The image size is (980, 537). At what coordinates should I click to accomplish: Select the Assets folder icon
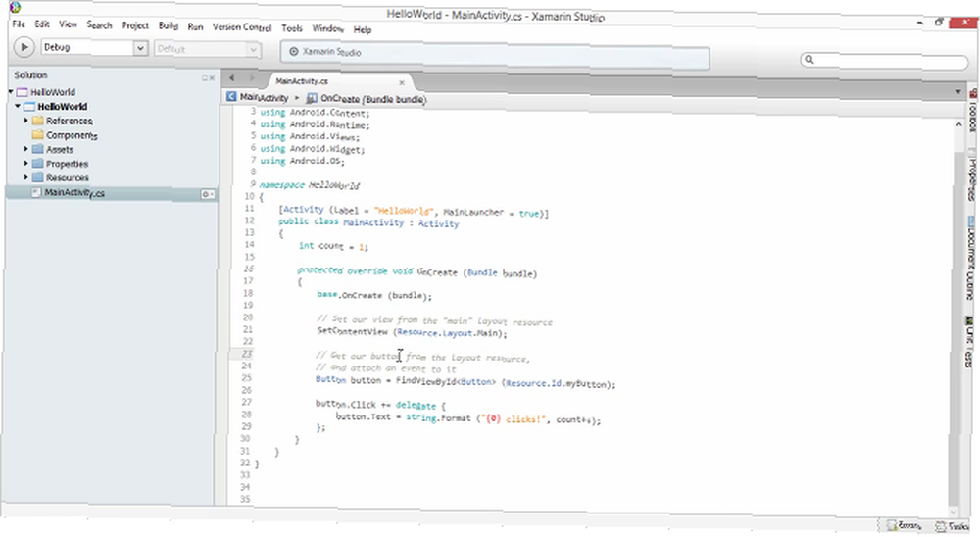point(37,149)
